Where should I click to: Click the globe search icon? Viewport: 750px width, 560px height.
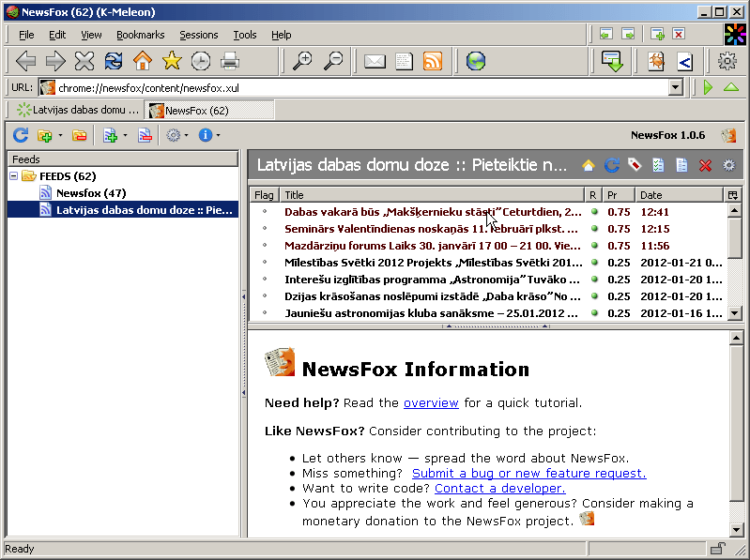coord(476,61)
